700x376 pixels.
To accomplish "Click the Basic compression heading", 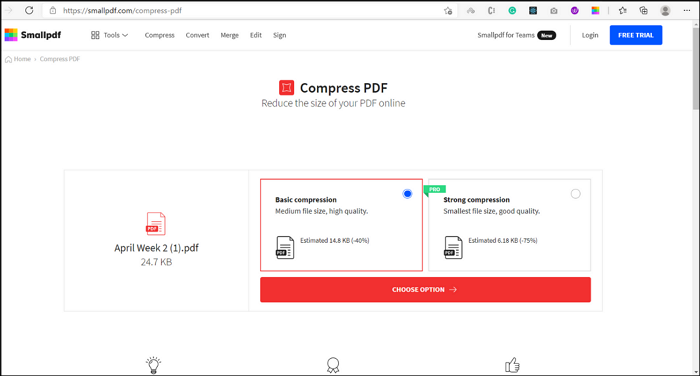I will pos(306,200).
